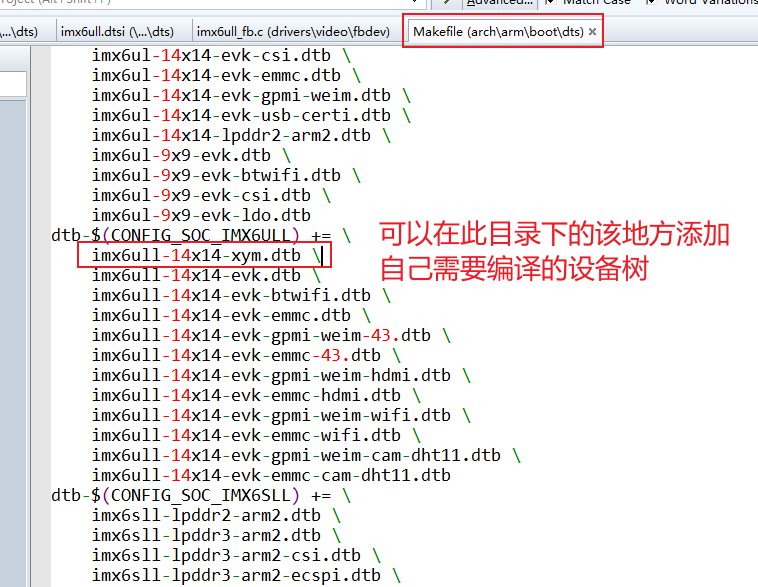Close the Makefile tab
The height and width of the screenshot is (587, 758).
(x=592, y=32)
